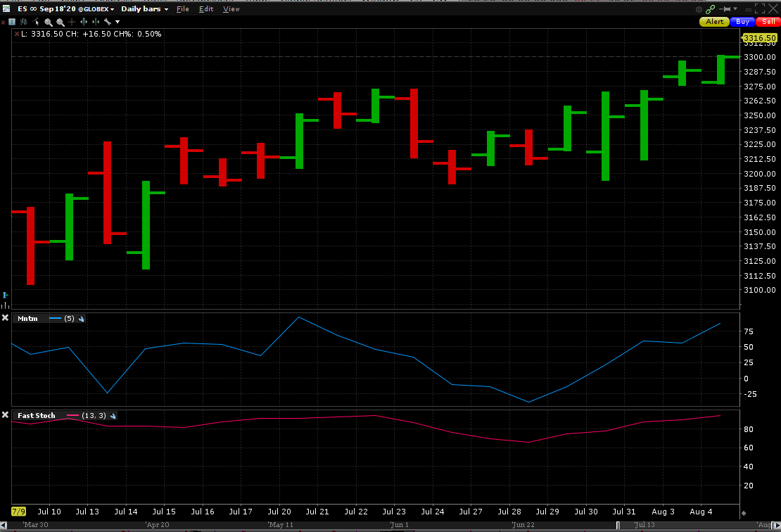Click the blue Mntm line color swatch
The width and height of the screenshot is (781, 532).
click(56, 318)
